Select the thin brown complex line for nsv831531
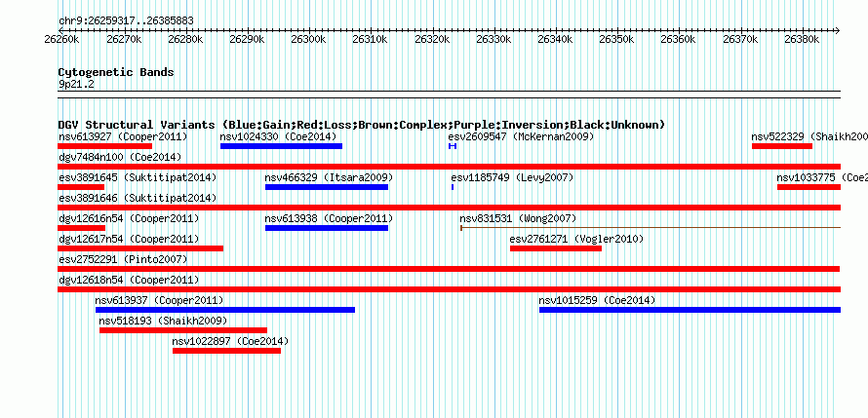Screen dimensions: 868x418 (x=651, y=227)
